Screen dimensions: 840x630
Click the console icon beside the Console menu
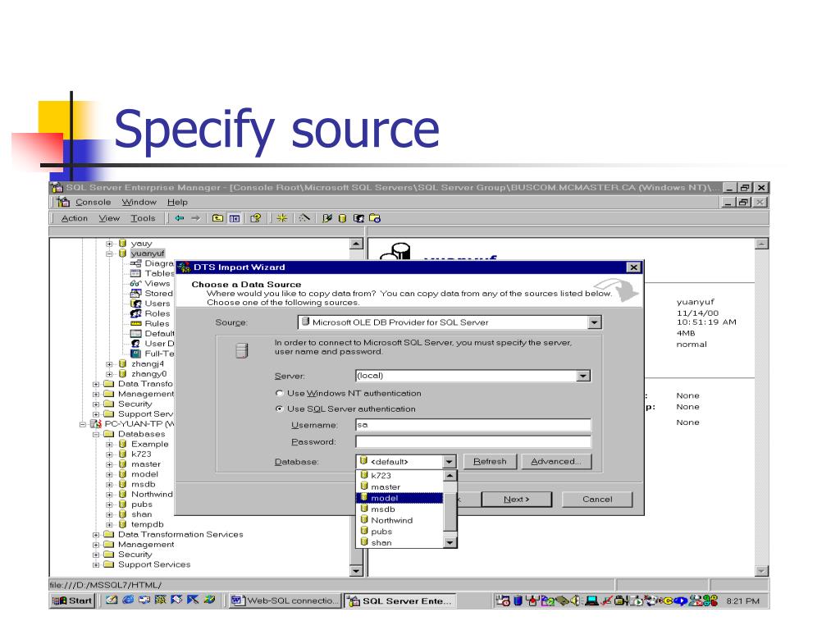(63, 202)
